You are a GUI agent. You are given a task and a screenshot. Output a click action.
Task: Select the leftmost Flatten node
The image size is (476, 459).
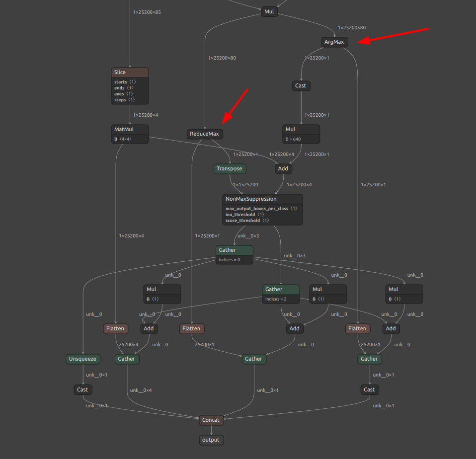pos(115,328)
